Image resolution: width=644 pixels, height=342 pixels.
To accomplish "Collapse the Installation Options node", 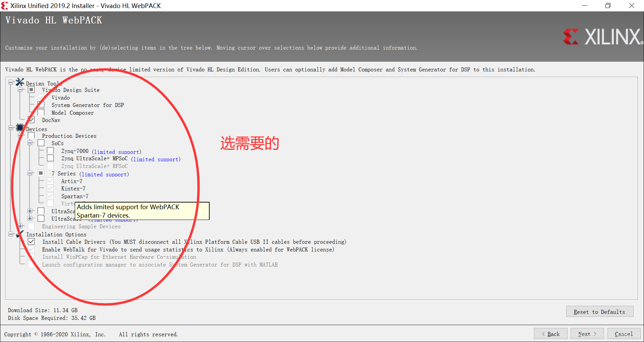I will click(11, 234).
